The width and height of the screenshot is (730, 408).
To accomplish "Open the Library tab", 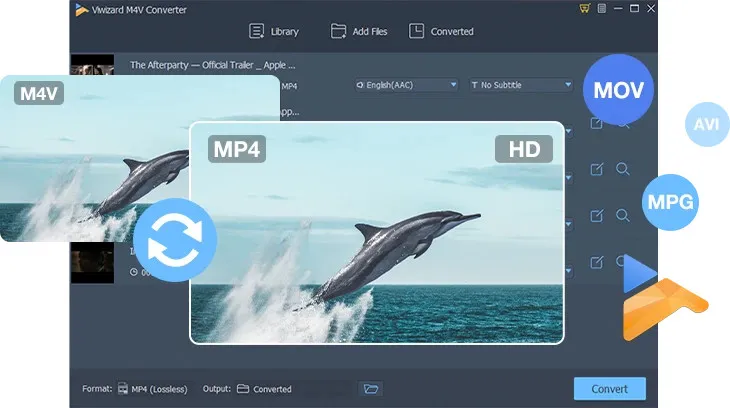I will pyautogui.click(x=274, y=31).
